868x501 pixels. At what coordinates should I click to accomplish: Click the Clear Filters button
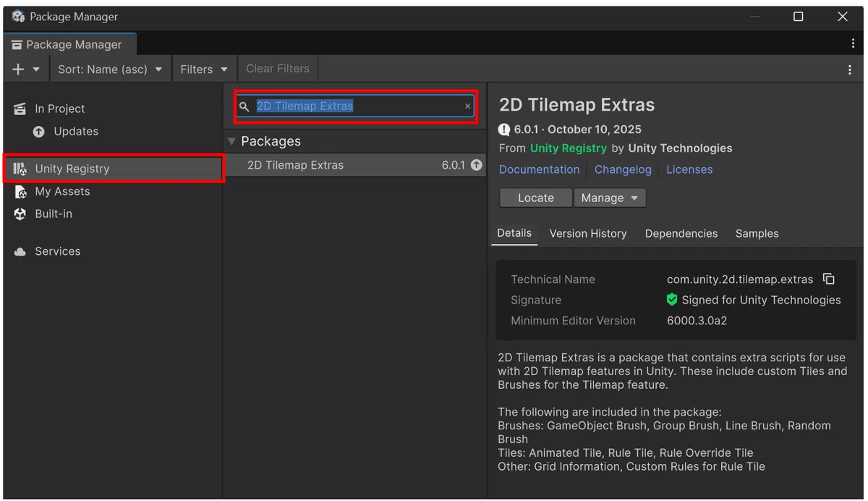278,69
